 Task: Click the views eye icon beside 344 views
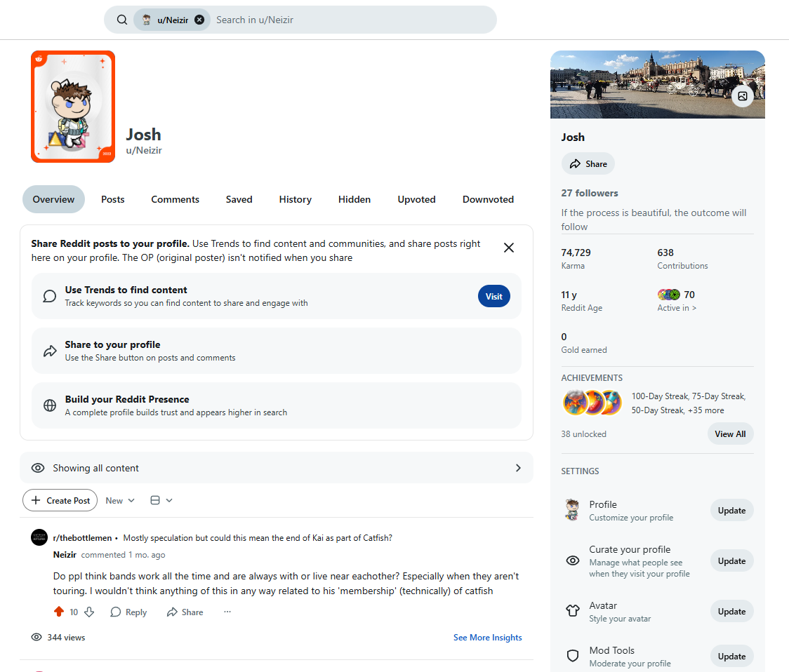pos(37,638)
